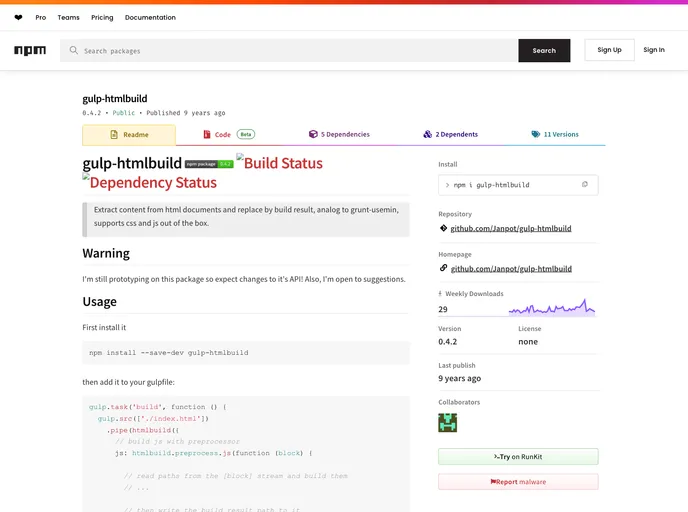Open the 5 Dependencies tab
Image resolution: width=688 pixels, height=512 pixels.
pos(339,134)
